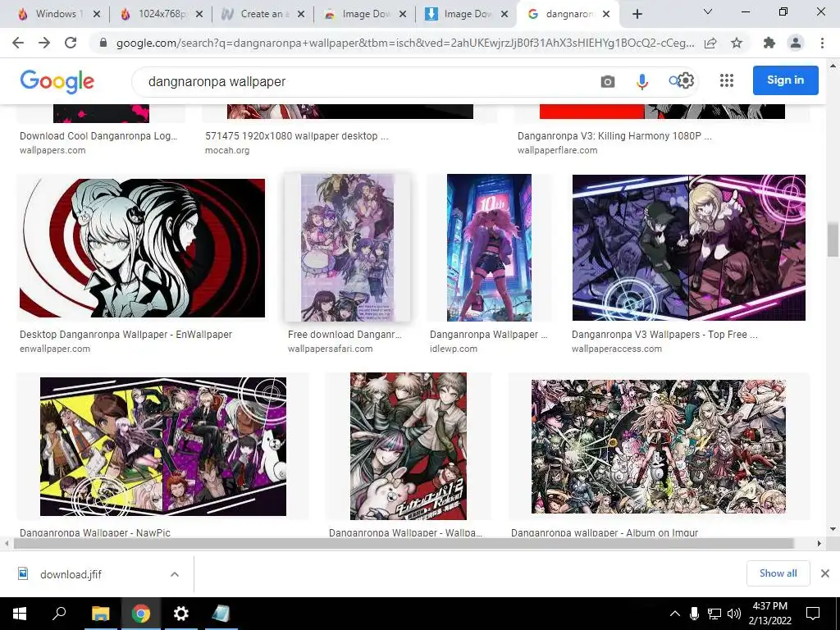This screenshot has width=840, height=630.
Task: Open the NawPic yellow and purple wallpaper thumbnail
Action: tap(163, 446)
